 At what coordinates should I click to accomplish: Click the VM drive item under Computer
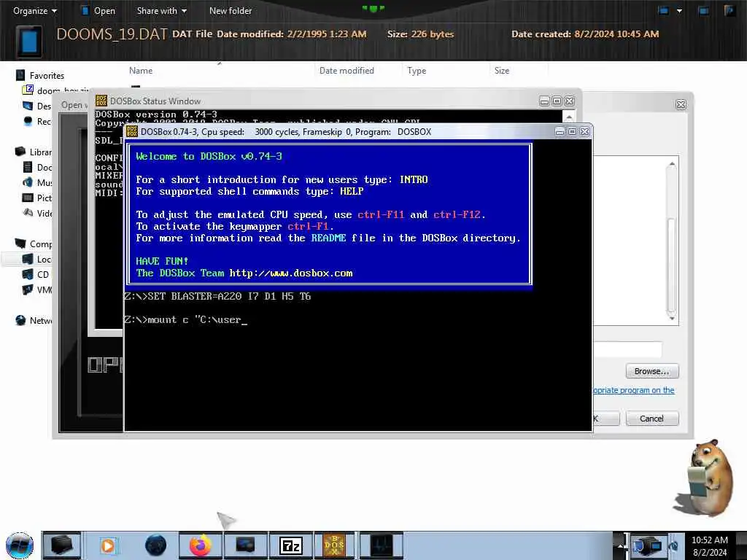(x=37, y=289)
